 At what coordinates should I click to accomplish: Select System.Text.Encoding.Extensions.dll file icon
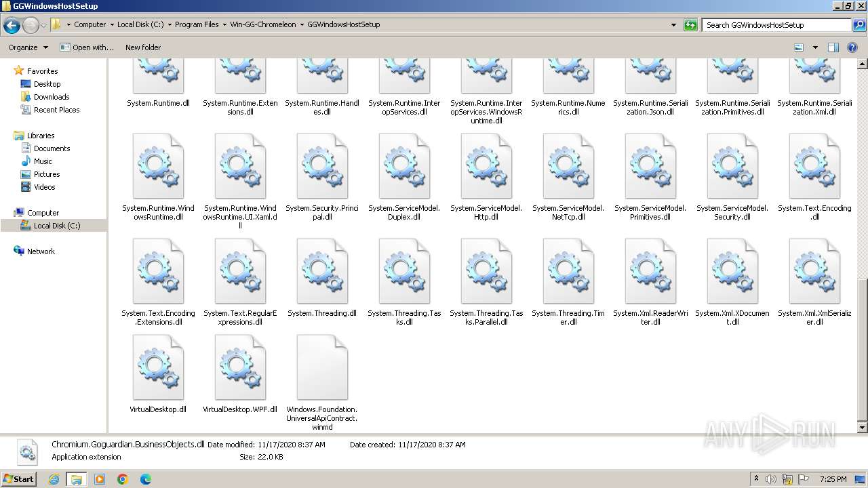158,271
